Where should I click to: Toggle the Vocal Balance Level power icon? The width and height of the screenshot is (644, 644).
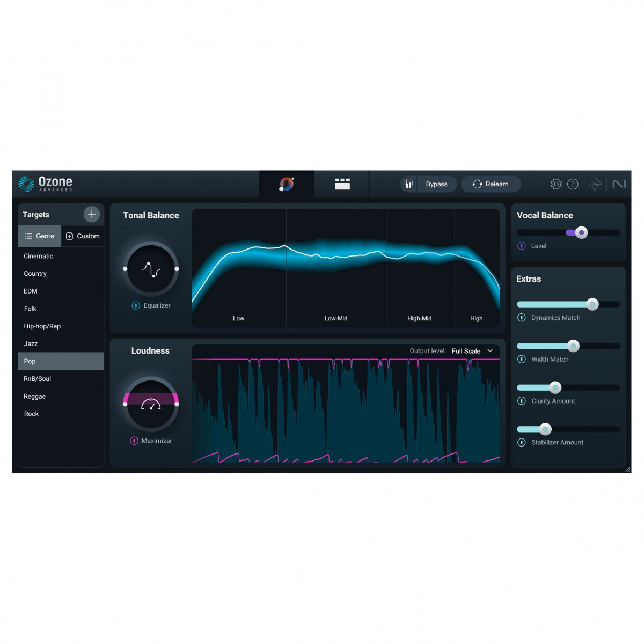(x=521, y=246)
